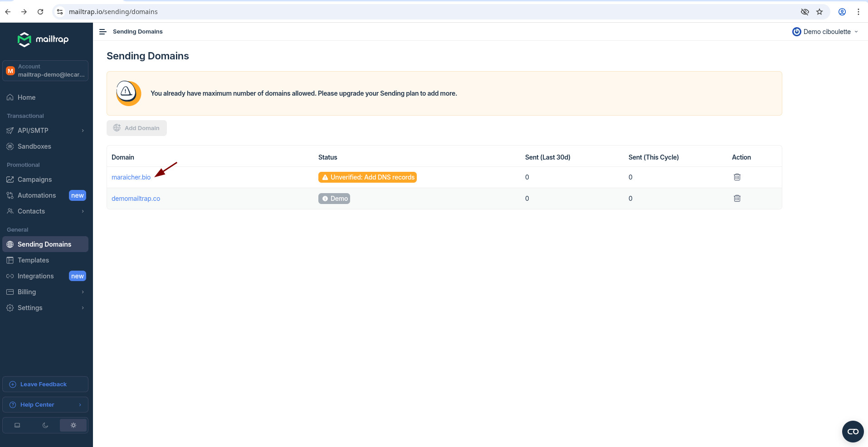Viewport: 868px width, 447px height.
Task: Reload the page in the browser
Action: [x=40, y=12]
